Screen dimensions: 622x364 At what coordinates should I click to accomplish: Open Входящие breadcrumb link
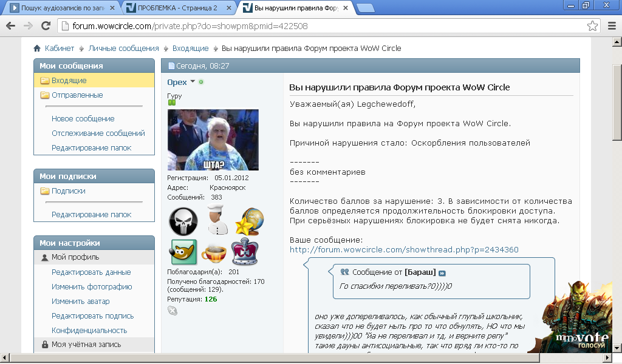click(x=190, y=49)
